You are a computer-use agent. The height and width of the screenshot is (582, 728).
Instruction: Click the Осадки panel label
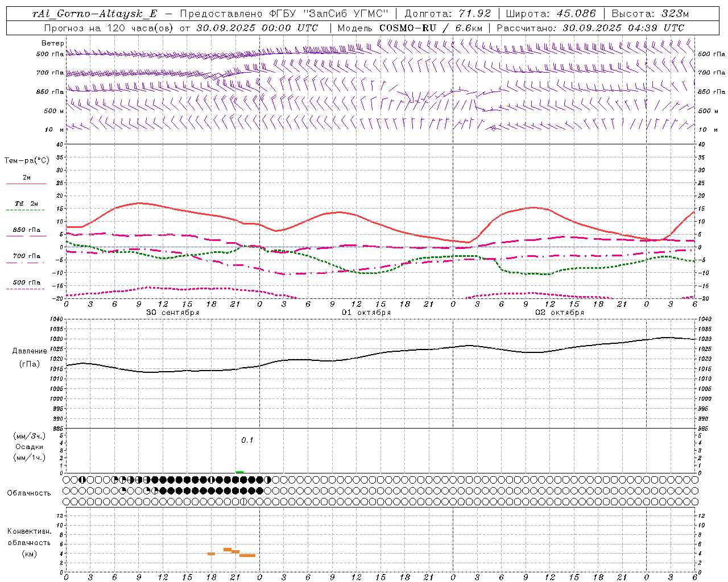[30, 447]
